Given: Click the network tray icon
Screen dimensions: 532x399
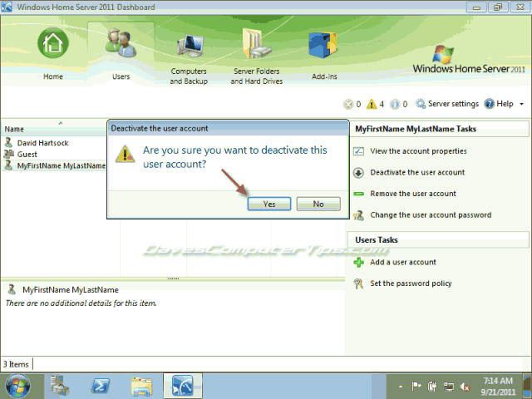Looking at the screenshot, I should 449,386.
